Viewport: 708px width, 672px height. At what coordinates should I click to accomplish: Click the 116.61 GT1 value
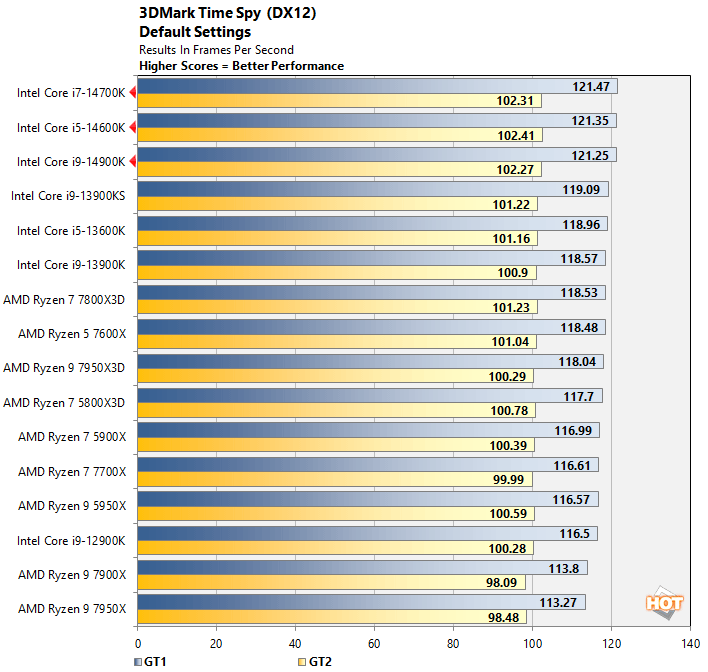click(572, 465)
